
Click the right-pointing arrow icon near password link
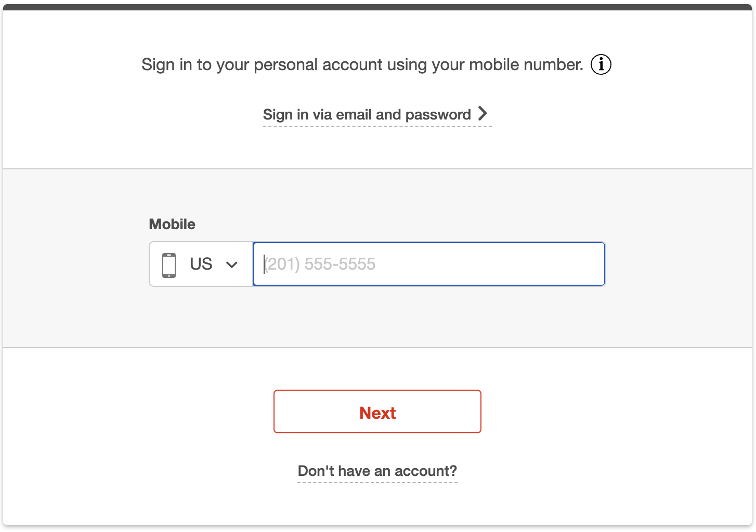click(x=483, y=114)
